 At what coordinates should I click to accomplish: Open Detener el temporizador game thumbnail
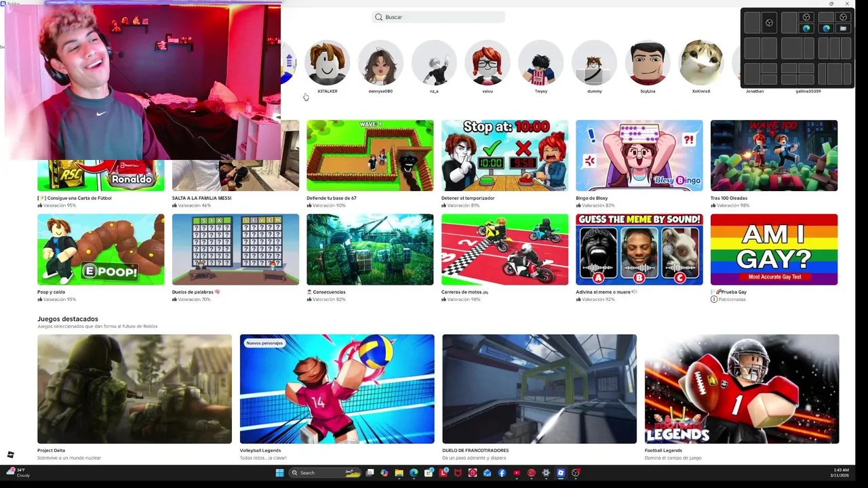pyautogui.click(x=505, y=155)
